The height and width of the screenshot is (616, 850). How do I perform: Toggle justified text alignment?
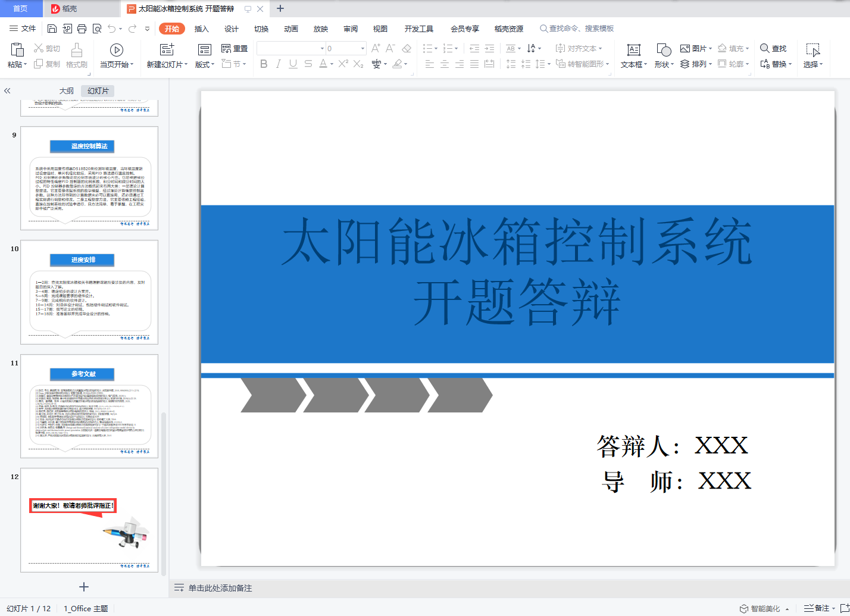[x=474, y=64]
